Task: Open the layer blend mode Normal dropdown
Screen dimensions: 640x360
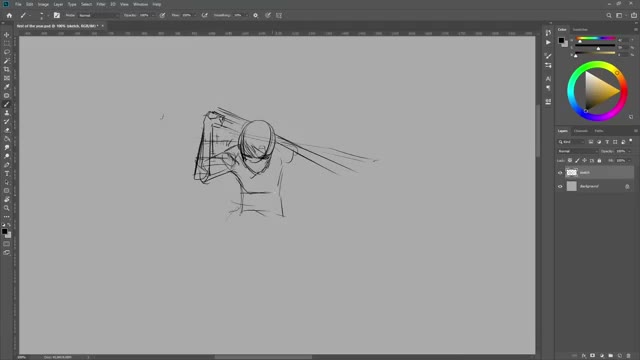Action: click(x=577, y=151)
